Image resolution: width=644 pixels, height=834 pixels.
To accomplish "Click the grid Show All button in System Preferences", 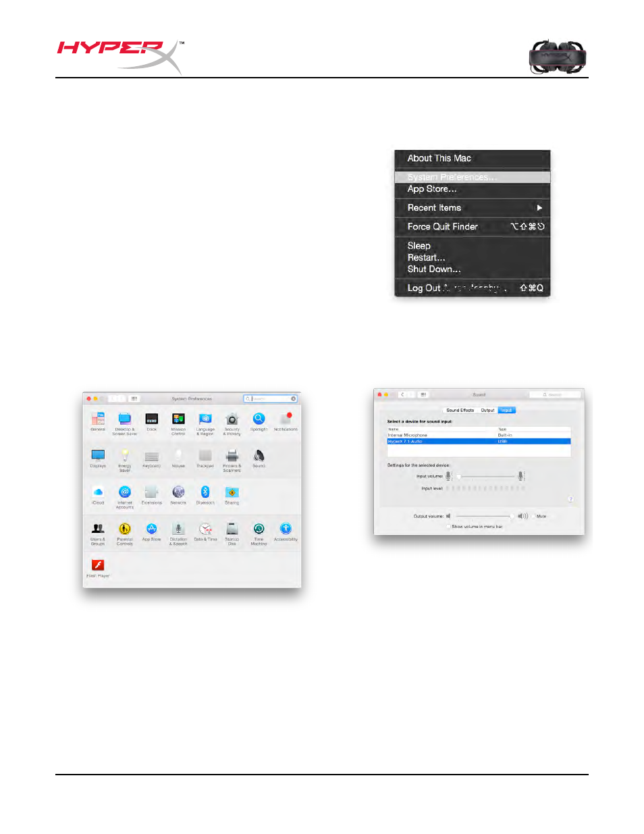I will click(x=134, y=398).
